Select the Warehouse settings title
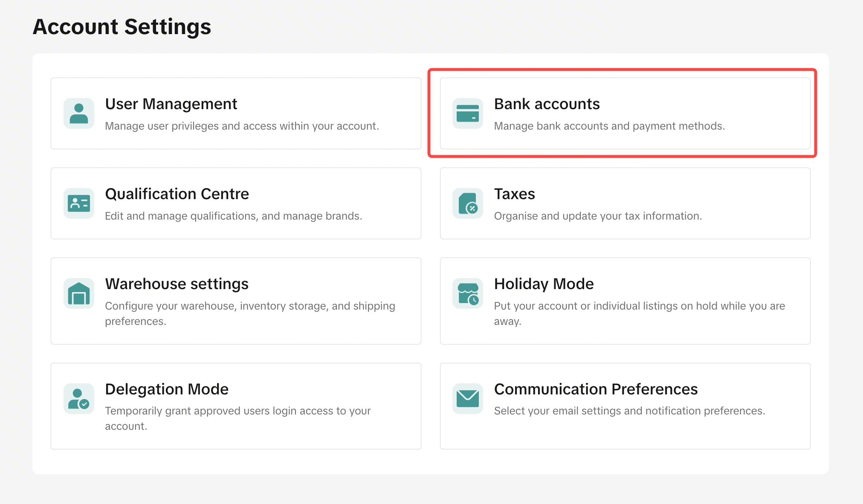Viewport: 863px width, 504px height. coord(177,284)
